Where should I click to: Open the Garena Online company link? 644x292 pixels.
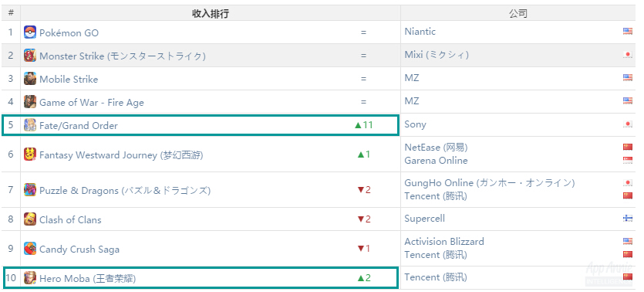click(437, 161)
